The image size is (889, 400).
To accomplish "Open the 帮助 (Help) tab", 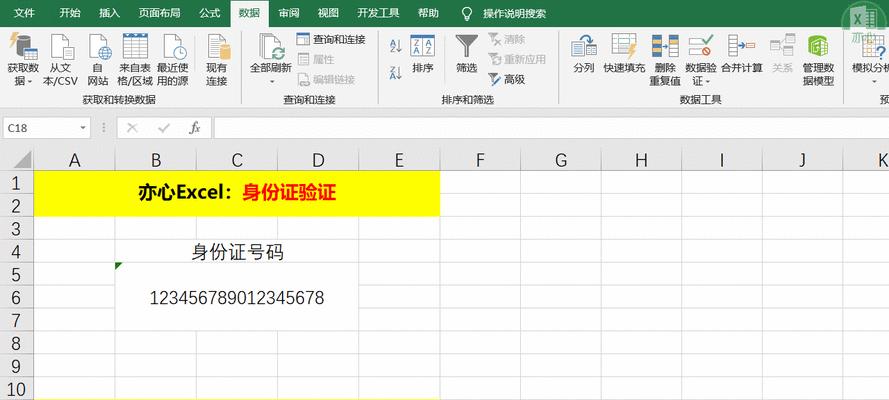I will (427, 13).
